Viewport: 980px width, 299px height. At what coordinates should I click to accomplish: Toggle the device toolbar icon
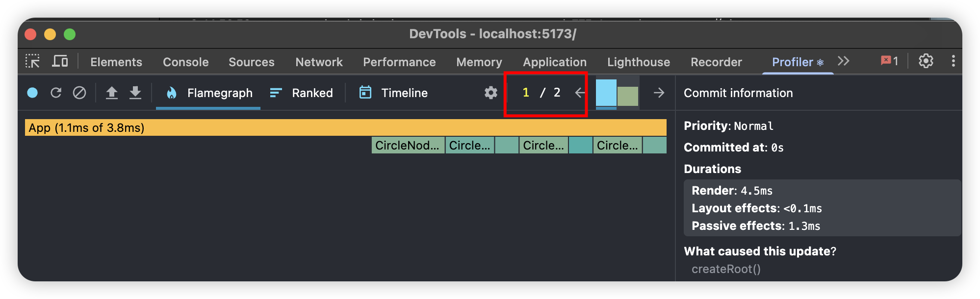[x=60, y=61]
